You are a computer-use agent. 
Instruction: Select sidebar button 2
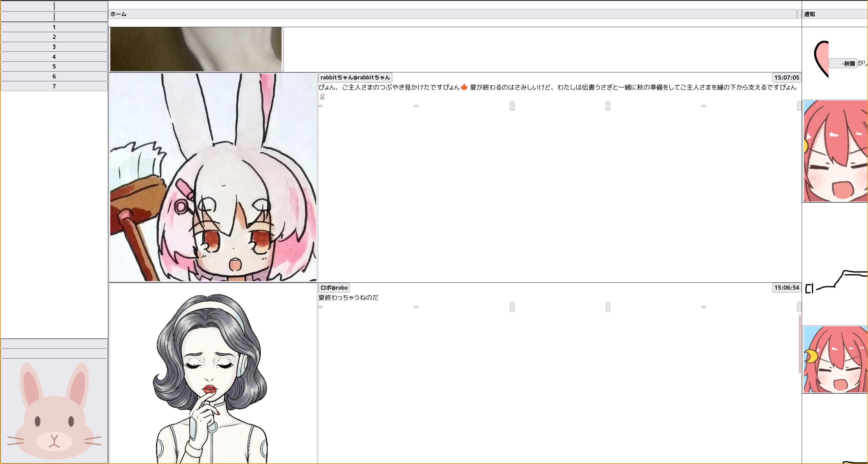[54, 37]
